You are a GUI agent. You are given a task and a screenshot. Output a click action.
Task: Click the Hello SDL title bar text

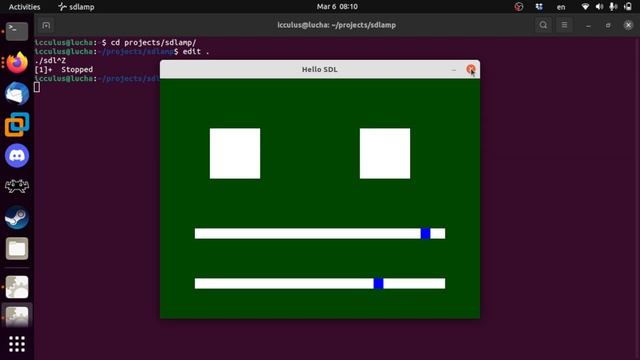click(320, 69)
